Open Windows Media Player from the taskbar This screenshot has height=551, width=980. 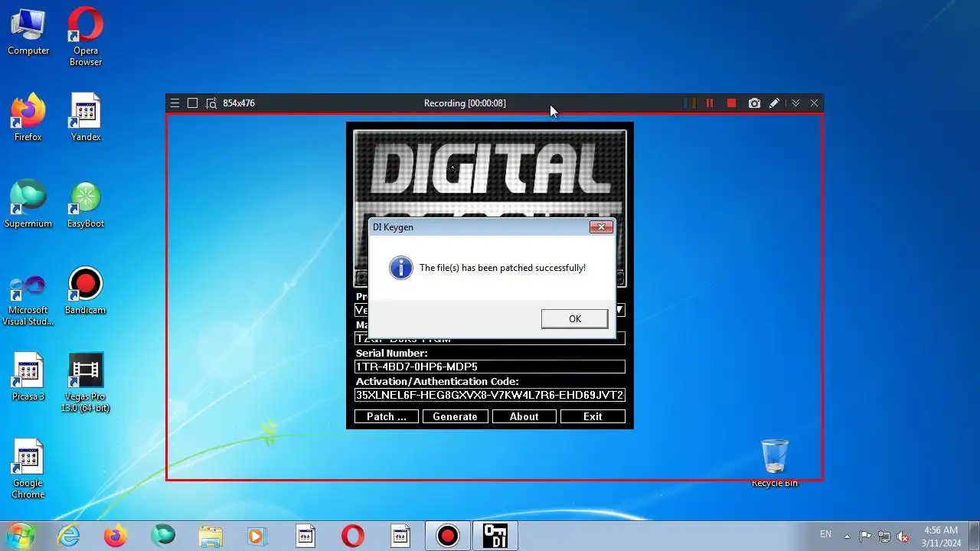(x=258, y=536)
